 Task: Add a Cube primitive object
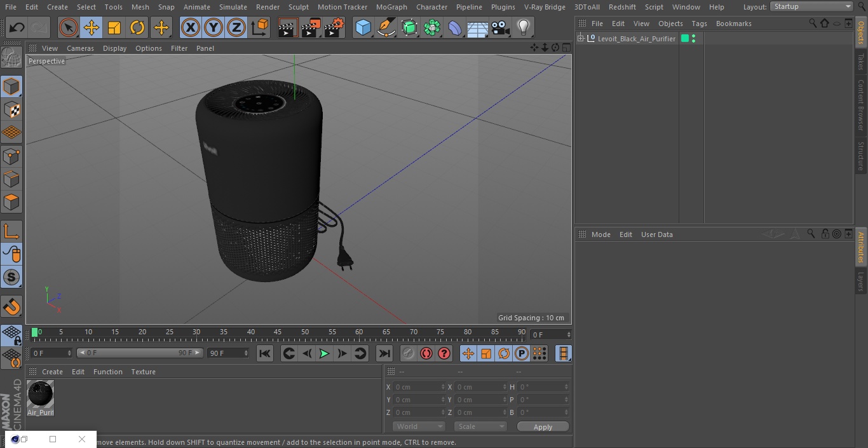[363, 27]
